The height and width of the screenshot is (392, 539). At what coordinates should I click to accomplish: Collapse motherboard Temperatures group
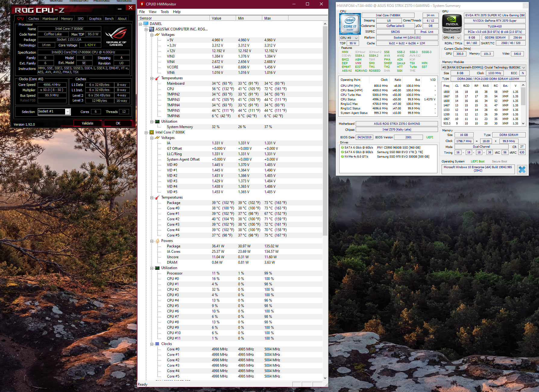pyautogui.click(x=152, y=78)
